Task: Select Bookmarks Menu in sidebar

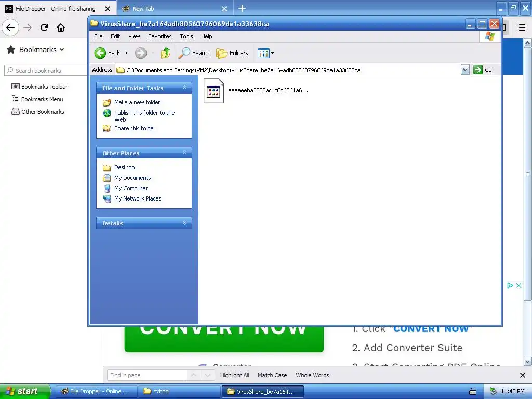Action: [37, 99]
